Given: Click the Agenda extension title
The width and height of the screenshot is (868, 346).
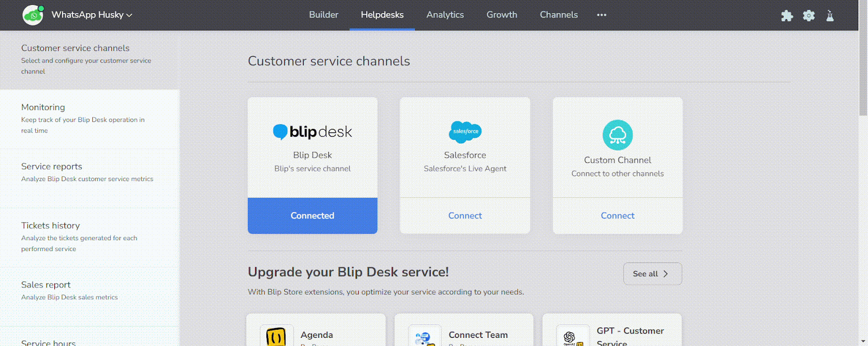Looking at the screenshot, I should pos(317,335).
